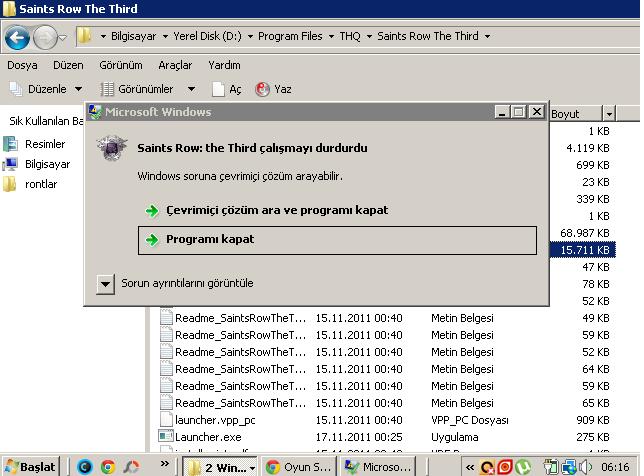Screen dimensions: 644x476
Task: Open the Düzen menu
Action: (68, 65)
